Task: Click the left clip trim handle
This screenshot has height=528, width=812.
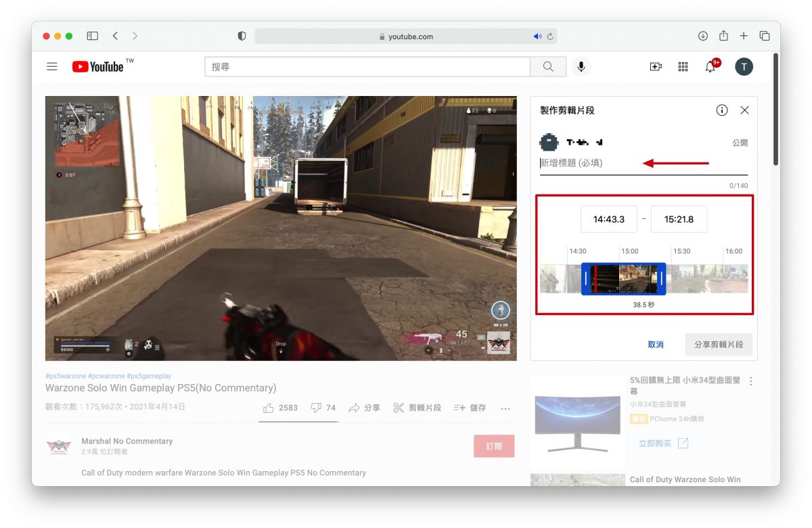Action: (586, 279)
